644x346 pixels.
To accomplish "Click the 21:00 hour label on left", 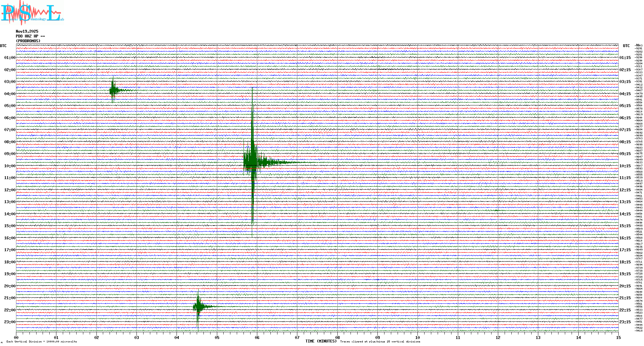I will [10, 298].
